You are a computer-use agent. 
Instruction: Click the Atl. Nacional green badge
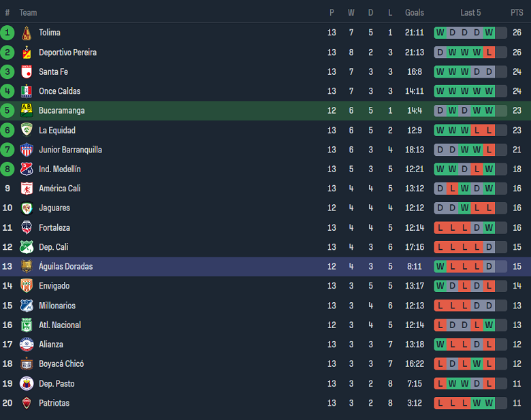click(27, 325)
